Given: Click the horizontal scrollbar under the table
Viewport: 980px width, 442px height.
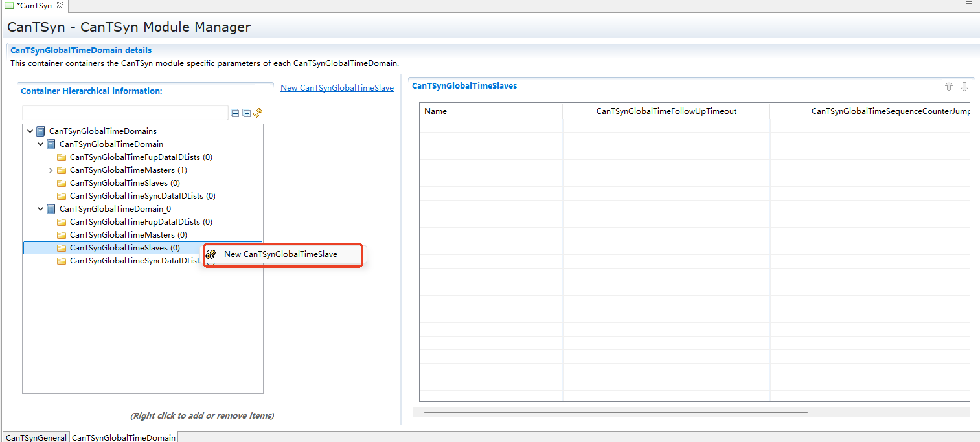Looking at the screenshot, I should pyautogui.click(x=615, y=412).
